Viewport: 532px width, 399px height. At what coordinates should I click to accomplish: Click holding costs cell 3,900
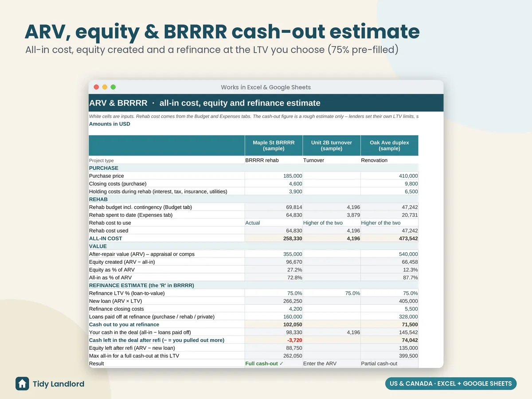coord(274,192)
